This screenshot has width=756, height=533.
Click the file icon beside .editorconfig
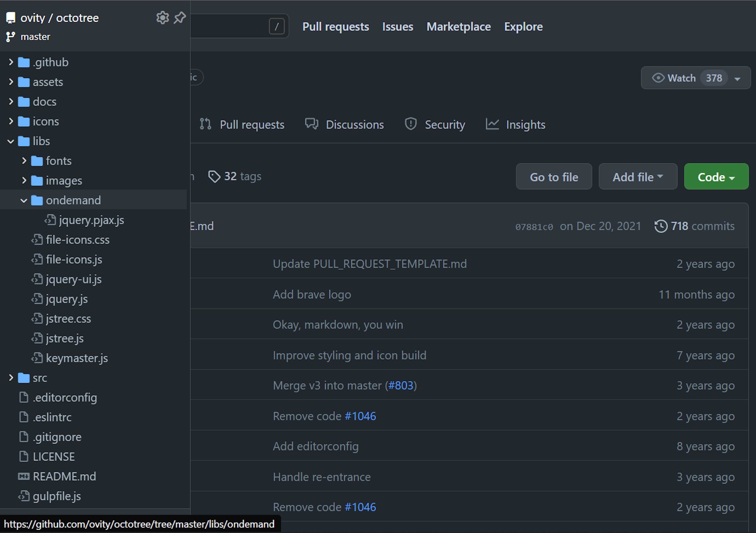click(24, 397)
